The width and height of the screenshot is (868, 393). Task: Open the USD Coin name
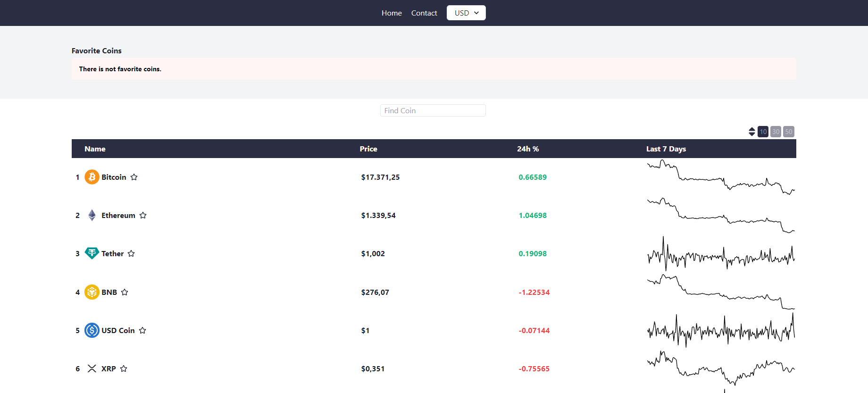pyautogui.click(x=118, y=330)
